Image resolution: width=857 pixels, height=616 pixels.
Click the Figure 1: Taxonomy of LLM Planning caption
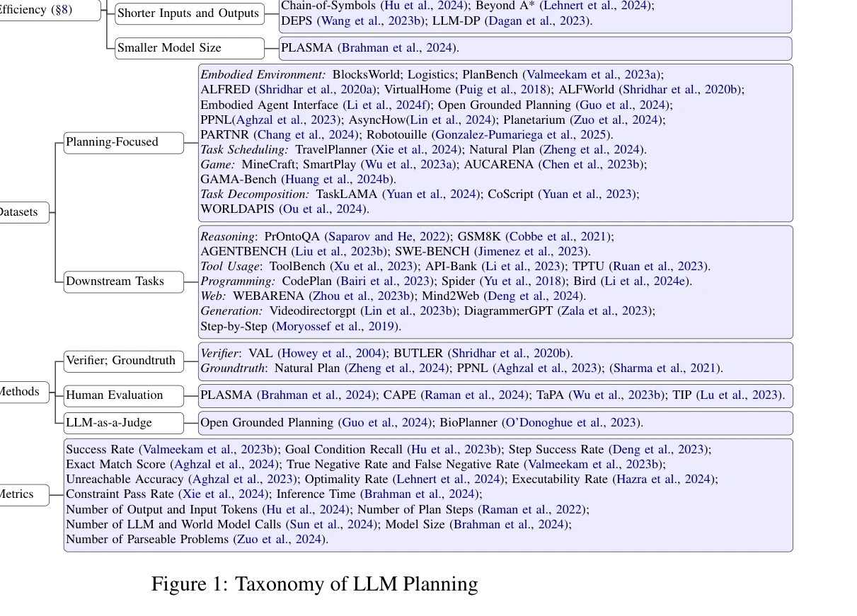coord(315,584)
